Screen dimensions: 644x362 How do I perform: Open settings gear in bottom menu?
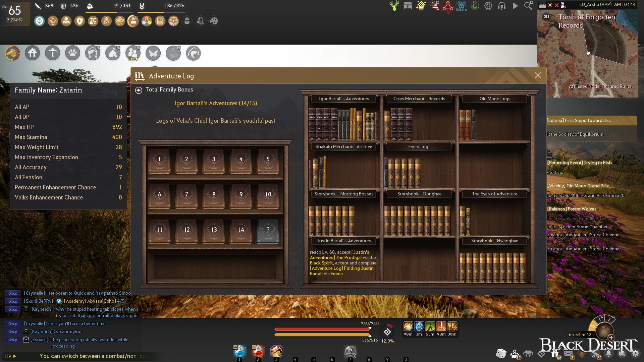pos(635,353)
